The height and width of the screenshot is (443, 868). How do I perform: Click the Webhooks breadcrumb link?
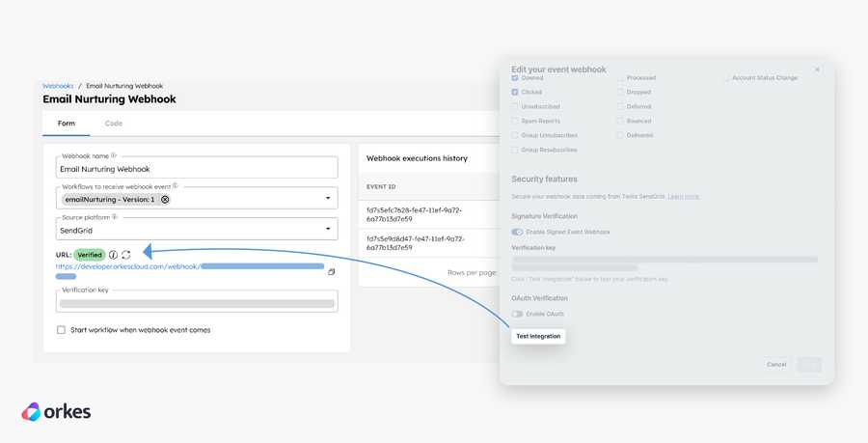pyautogui.click(x=58, y=86)
